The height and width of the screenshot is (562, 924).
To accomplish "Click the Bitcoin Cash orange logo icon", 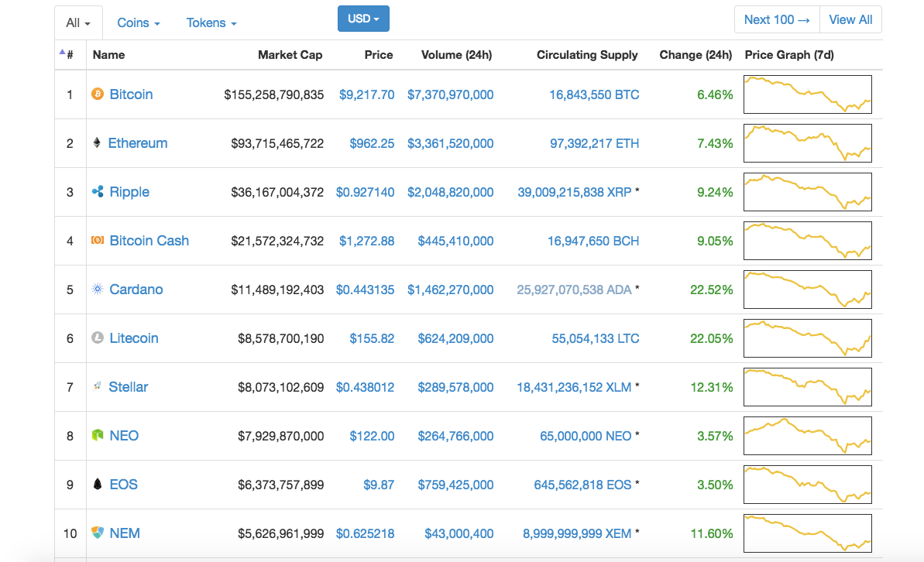I will tap(98, 240).
